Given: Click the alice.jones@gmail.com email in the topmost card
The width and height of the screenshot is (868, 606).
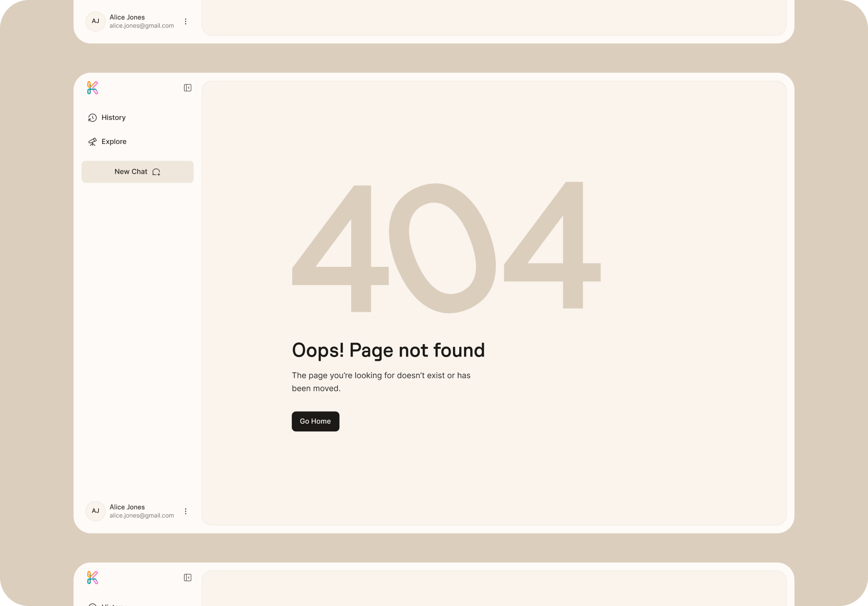Looking at the screenshot, I should (142, 26).
